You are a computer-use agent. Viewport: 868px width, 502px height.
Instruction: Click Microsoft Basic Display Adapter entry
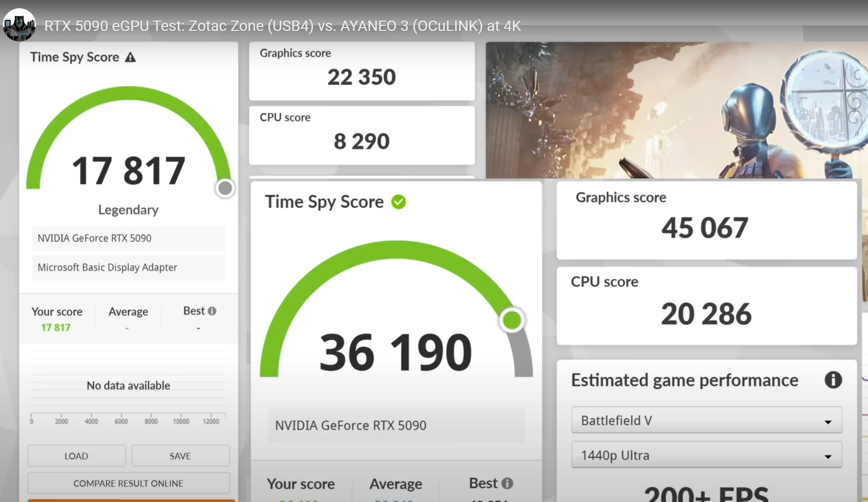tap(128, 268)
